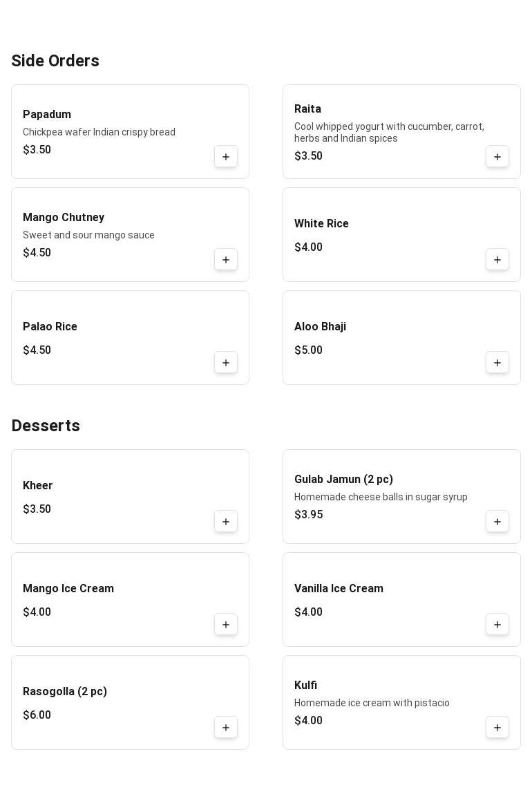532x812 pixels.
Task: Tap the plus icon for Gulab Jamun
Action: [497, 522]
